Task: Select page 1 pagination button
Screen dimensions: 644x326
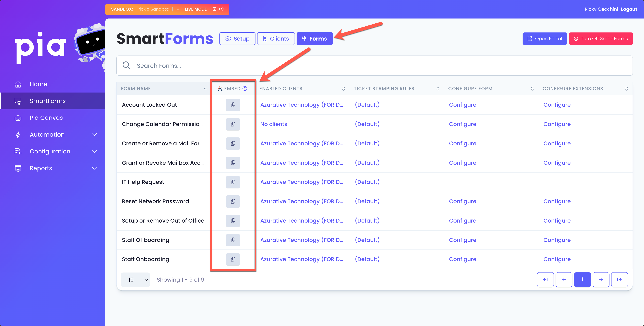Action: click(582, 280)
